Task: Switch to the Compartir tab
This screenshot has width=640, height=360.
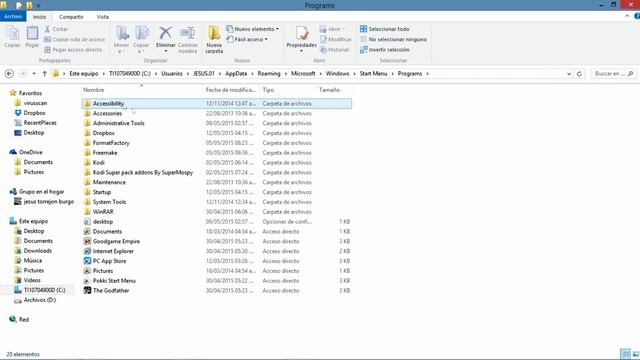Action: 71,17
